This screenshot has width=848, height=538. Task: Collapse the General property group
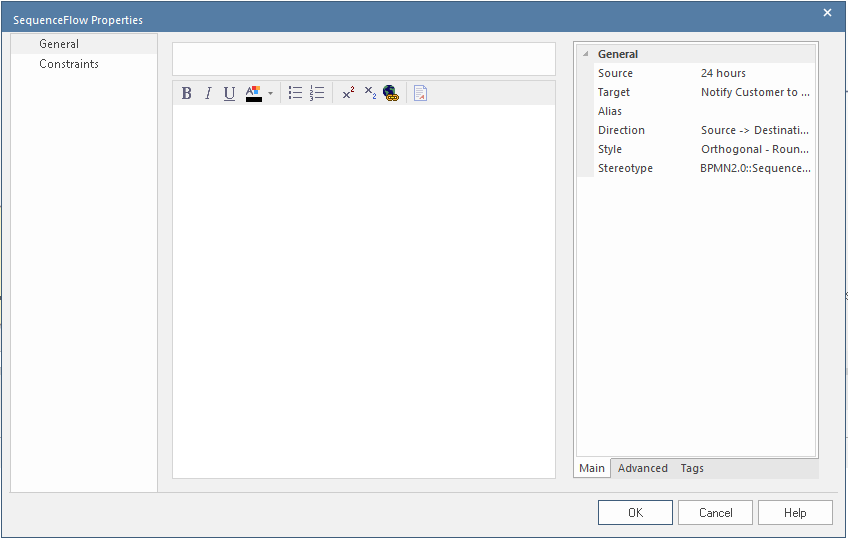(585, 54)
